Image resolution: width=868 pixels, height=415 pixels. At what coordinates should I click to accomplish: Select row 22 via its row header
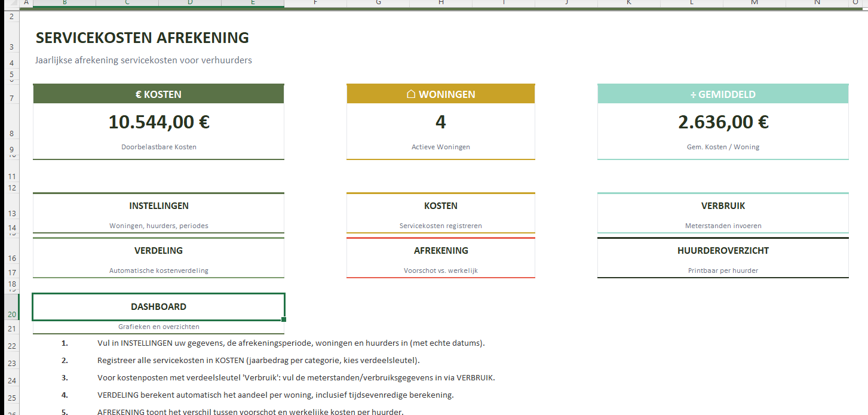[x=11, y=346]
